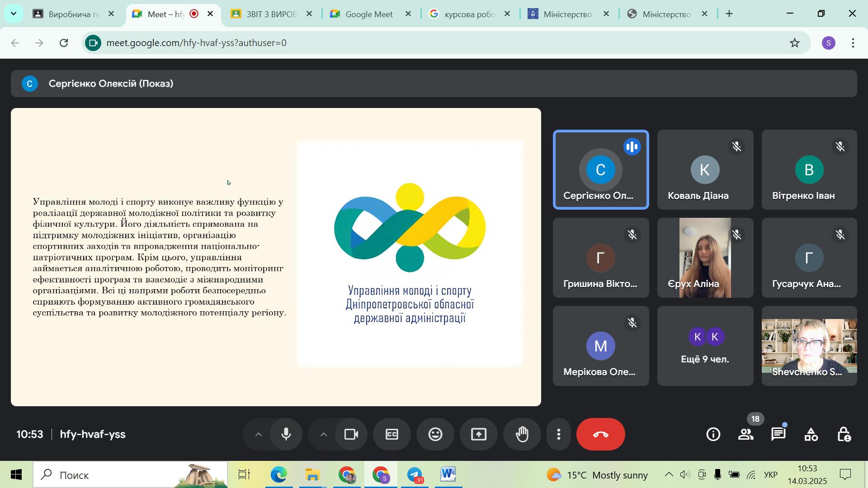Open host controls lock icon
Screen dimensions: 868x488
click(844, 434)
